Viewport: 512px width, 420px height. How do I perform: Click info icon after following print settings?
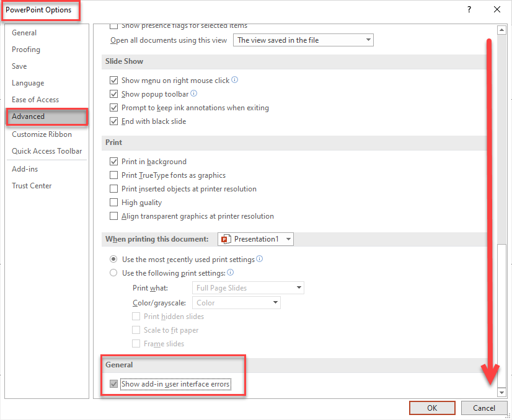coord(231,273)
